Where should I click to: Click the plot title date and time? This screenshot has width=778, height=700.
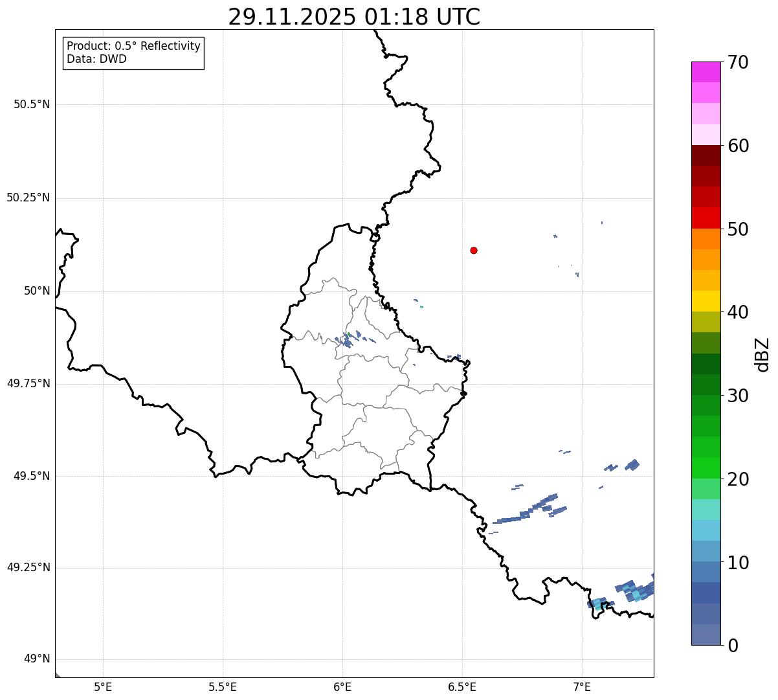pos(354,17)
